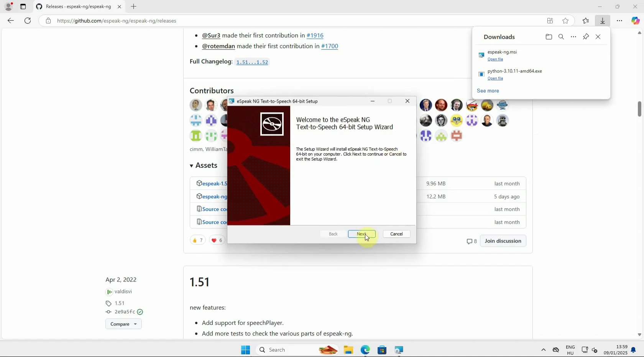Click ENG HU language indicator
This screenshot has height=357, width=644.
(570, 350)
